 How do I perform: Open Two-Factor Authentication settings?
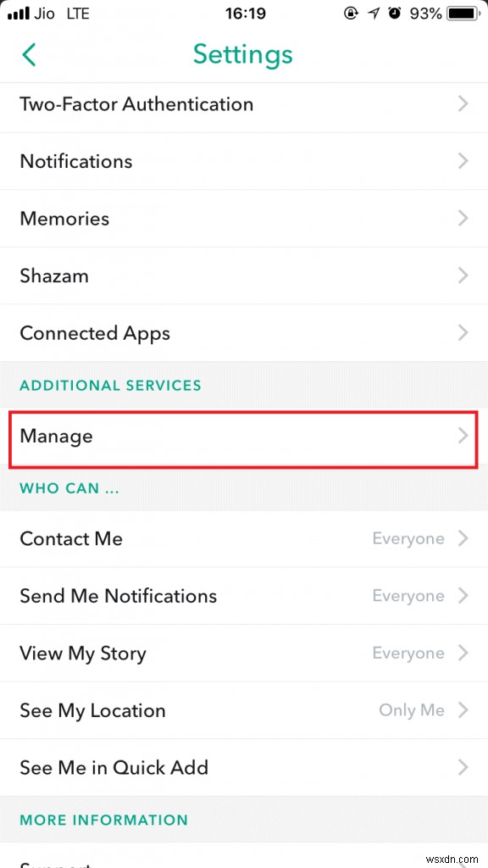point(243,104)
